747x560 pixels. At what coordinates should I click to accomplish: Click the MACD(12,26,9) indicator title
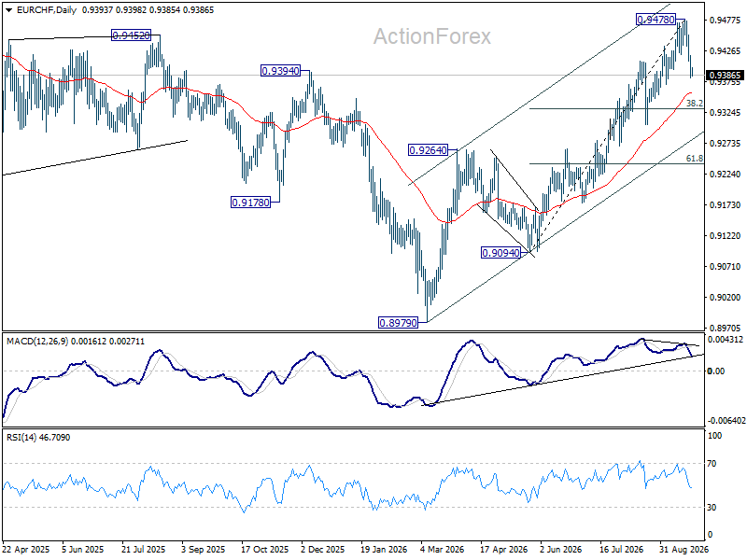point(37,342)
